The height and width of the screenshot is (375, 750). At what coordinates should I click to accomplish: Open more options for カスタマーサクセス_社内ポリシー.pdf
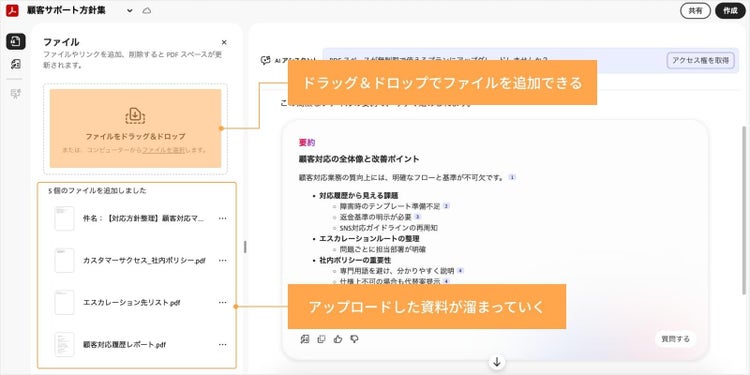[x=222, y=260]
